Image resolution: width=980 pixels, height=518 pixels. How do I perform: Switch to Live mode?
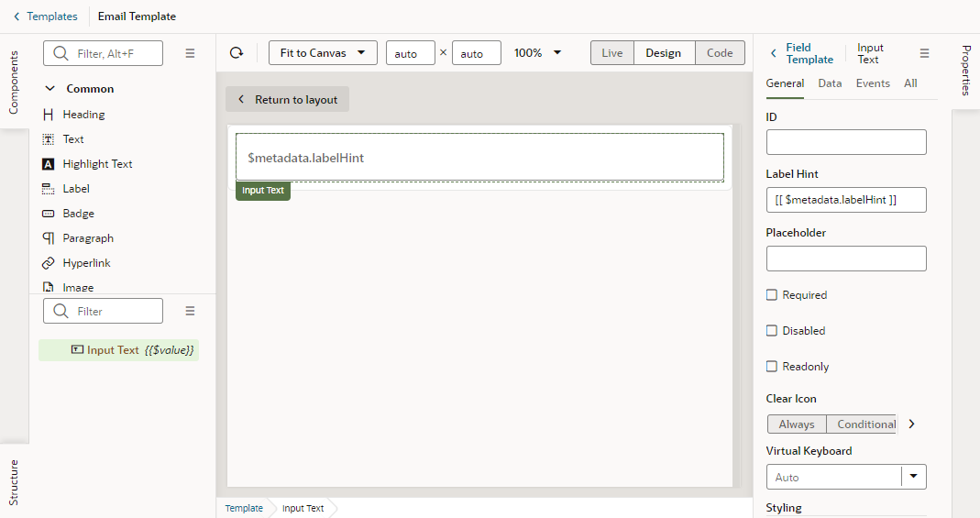tap(612, 53)
